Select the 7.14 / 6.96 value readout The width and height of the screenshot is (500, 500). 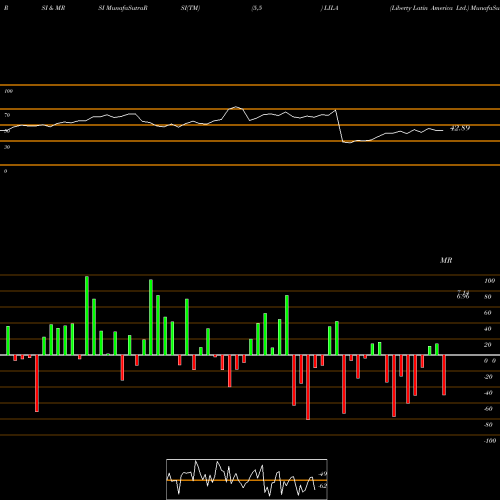[x=463, y=295]
